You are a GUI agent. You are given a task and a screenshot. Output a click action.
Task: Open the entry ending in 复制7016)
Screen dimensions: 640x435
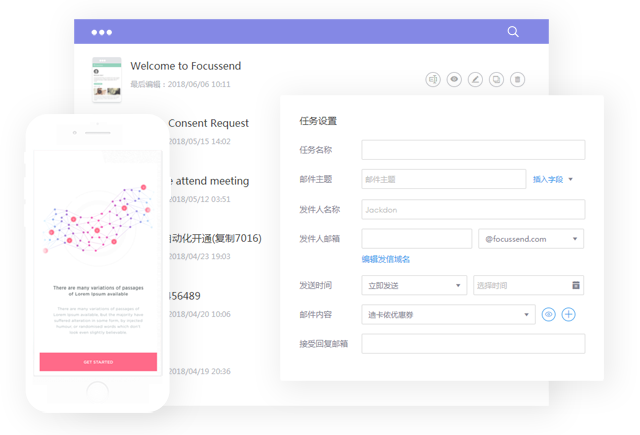[216, 238]
